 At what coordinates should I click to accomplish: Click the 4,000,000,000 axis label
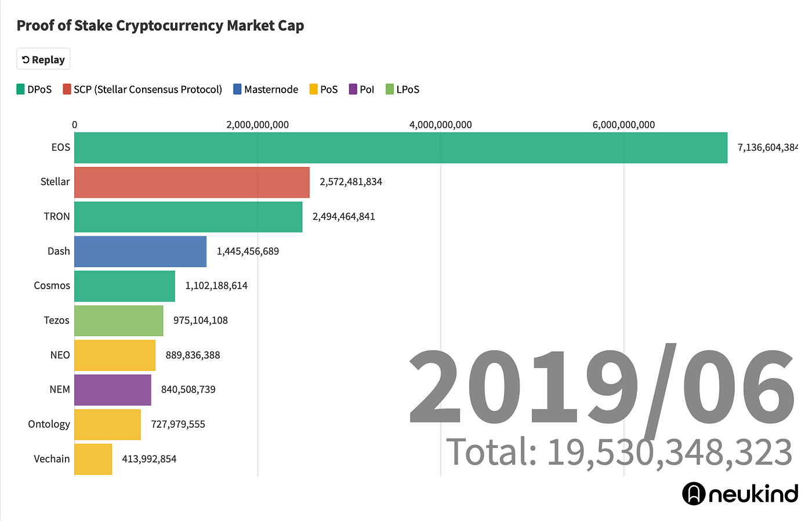pos(441,125)
